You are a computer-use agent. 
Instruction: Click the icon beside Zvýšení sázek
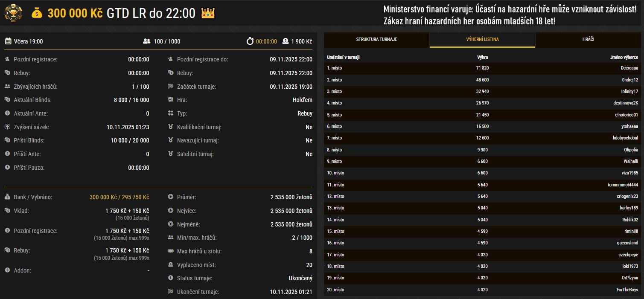click(7, 127)
